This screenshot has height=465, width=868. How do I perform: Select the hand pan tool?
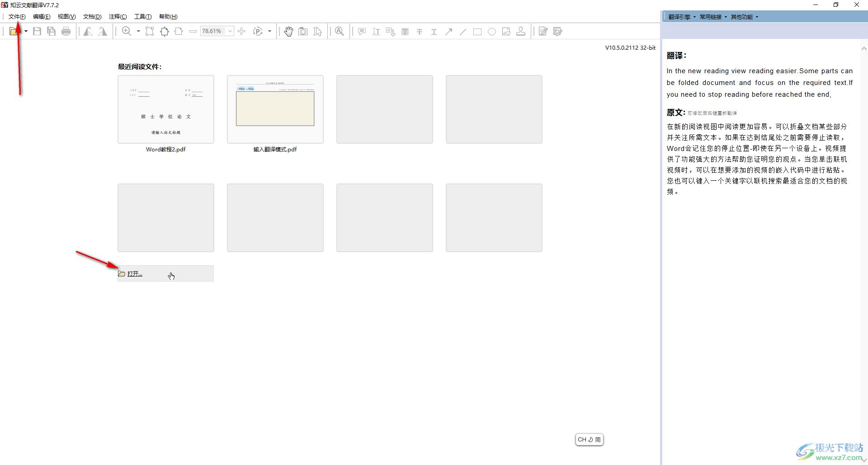(288, 31)
